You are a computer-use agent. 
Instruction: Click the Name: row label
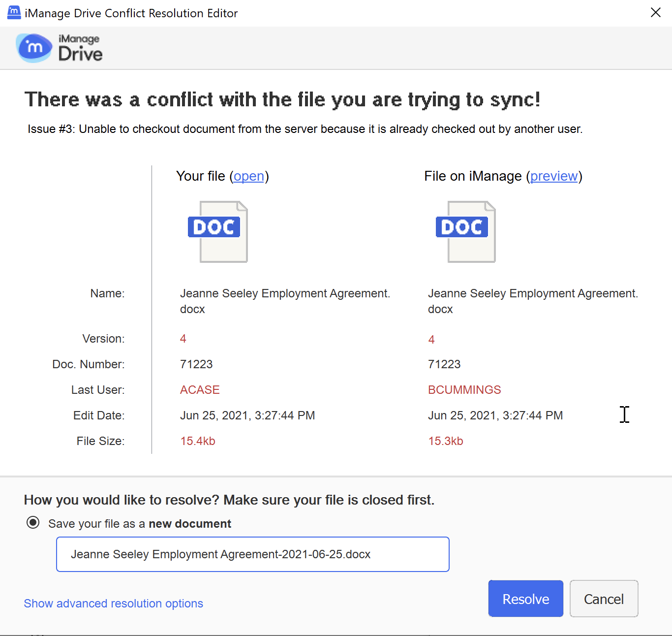[107, 293]
